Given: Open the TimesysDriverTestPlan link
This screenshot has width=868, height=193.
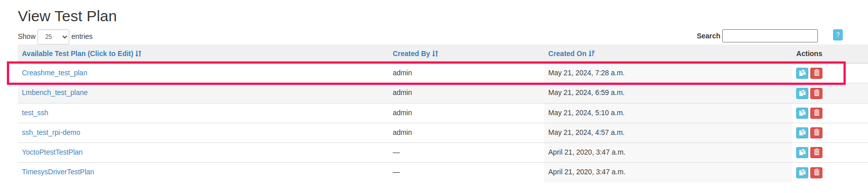Looking at the screenshot, I should pyautogui.click(x=58, y=172).
